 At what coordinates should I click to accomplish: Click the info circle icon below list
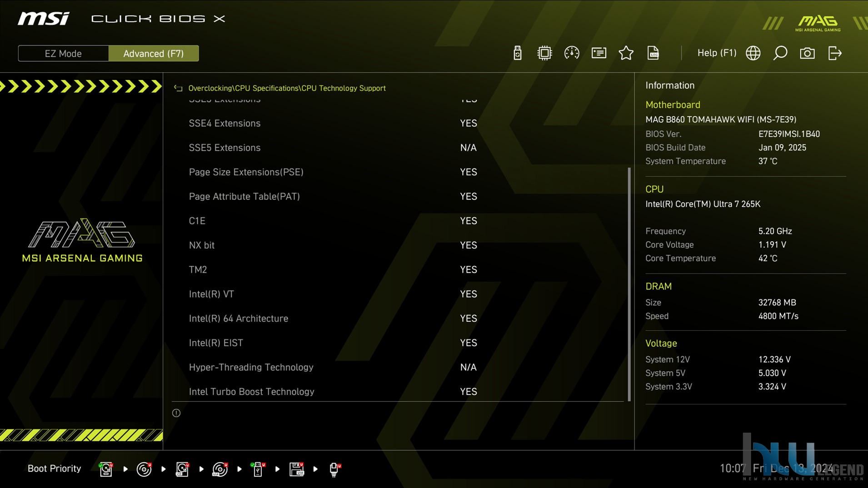coord(176,413)
